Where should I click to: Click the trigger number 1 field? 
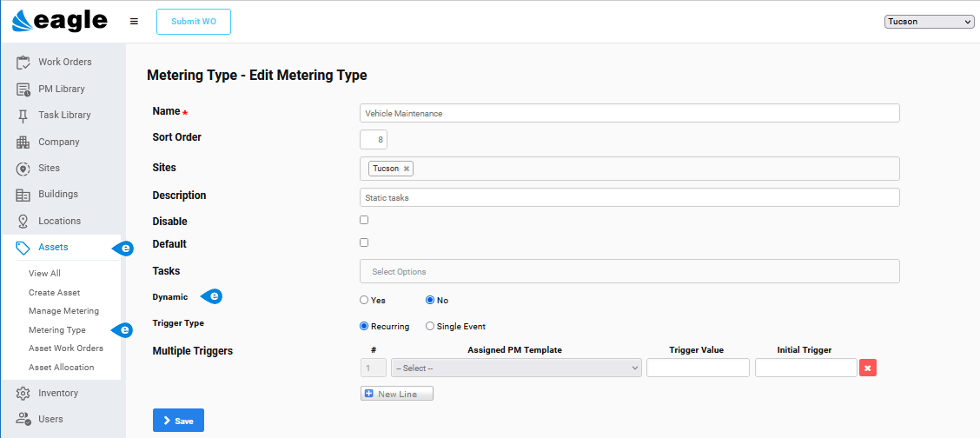coord(373,368)
